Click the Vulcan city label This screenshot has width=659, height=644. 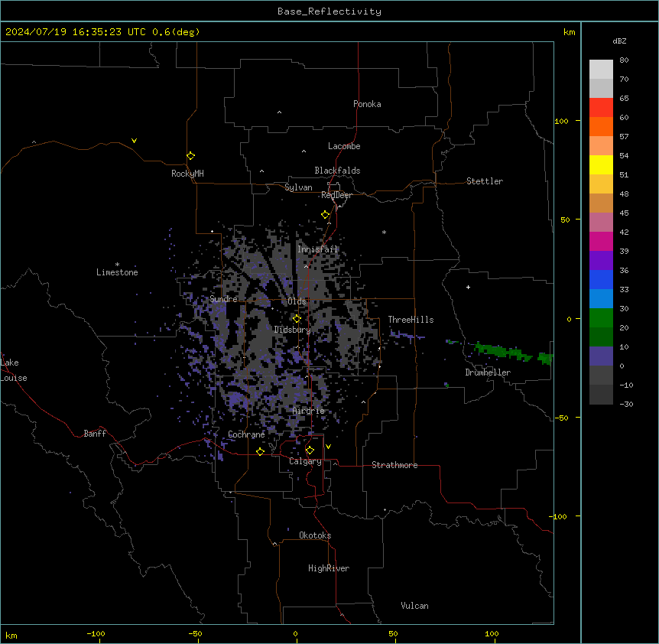coord(415,606)
